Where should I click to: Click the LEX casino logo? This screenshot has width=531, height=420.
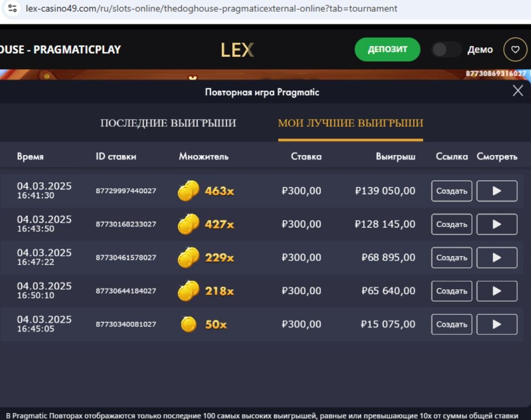click(237, 50)
